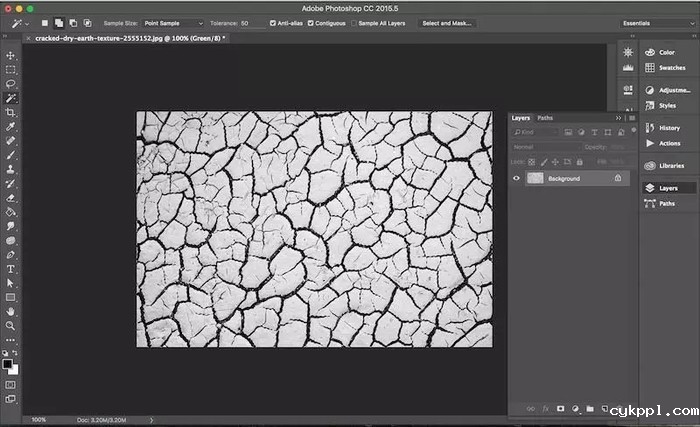Select the Lasso tool

click(11, 84)
